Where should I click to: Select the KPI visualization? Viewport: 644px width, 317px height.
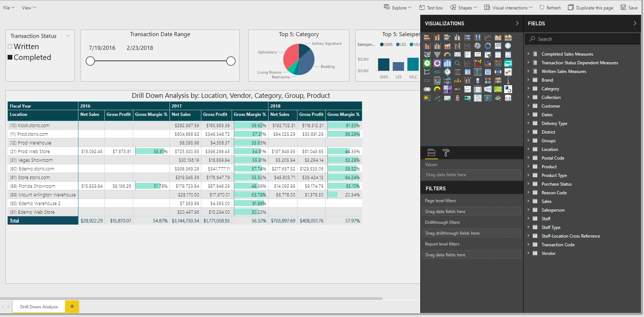tap(478, 55)
